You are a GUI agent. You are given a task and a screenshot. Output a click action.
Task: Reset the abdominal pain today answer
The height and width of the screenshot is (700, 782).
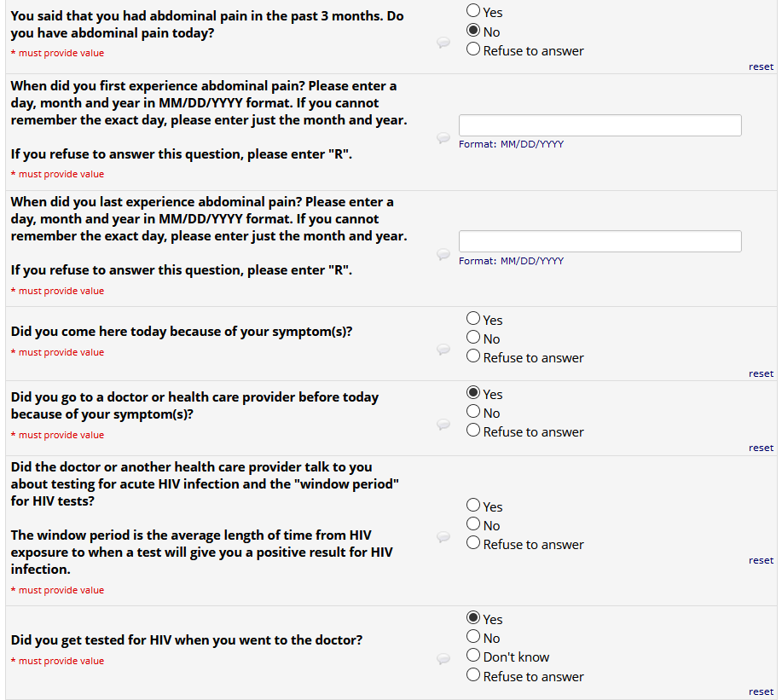761,67
